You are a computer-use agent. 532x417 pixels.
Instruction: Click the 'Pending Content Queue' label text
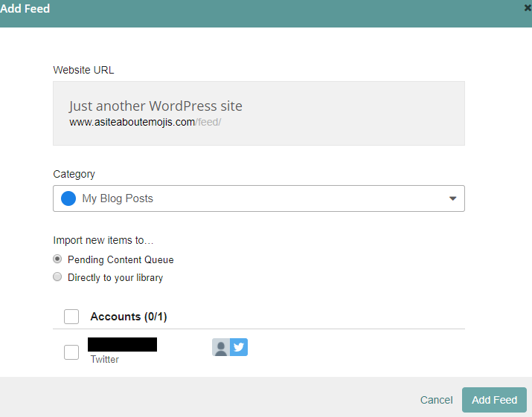121,260
